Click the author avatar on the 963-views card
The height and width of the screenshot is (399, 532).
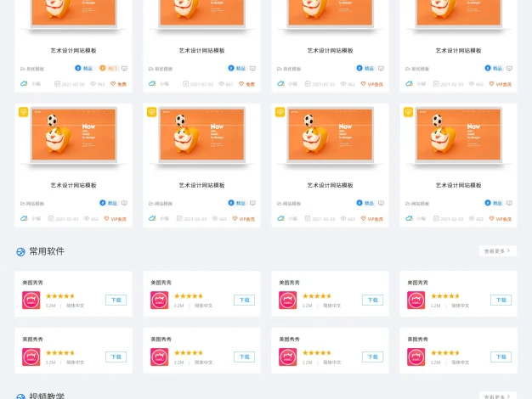tap(24, 84)
